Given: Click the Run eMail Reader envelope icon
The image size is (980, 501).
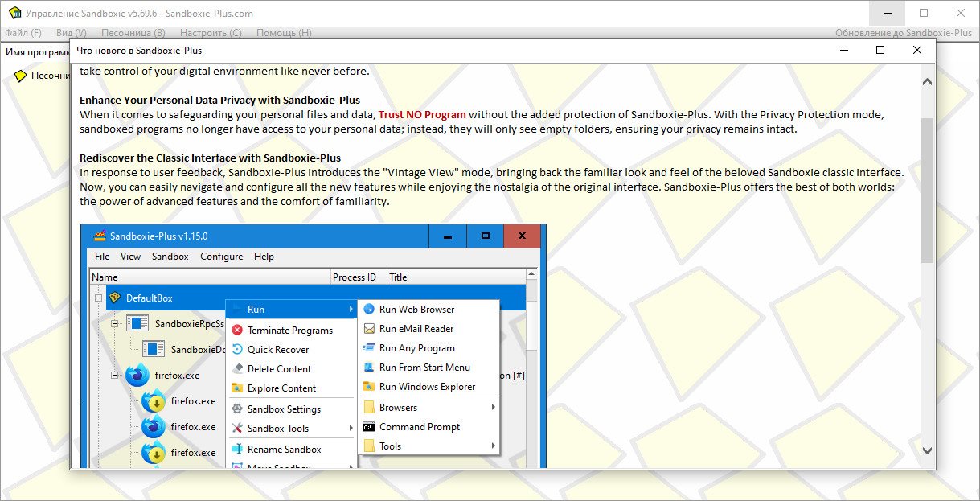Looking at the screenshot, I should [x=369, y=328].
